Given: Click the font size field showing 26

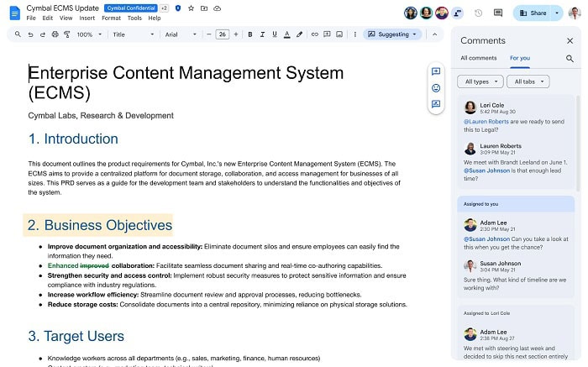Looking at the screenshot, I should [223, 34].
